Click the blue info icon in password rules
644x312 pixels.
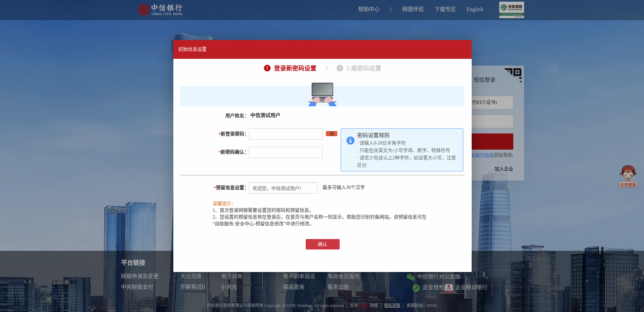(x=350, y=141)
